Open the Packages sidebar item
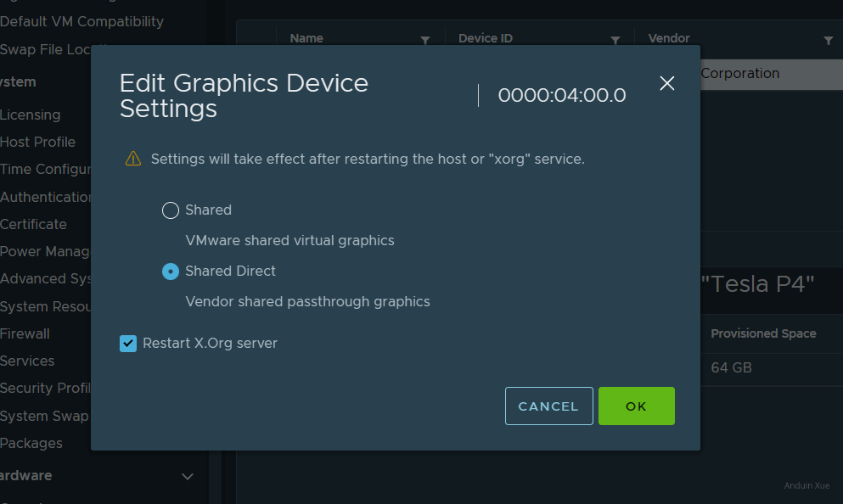 [31, 443]
